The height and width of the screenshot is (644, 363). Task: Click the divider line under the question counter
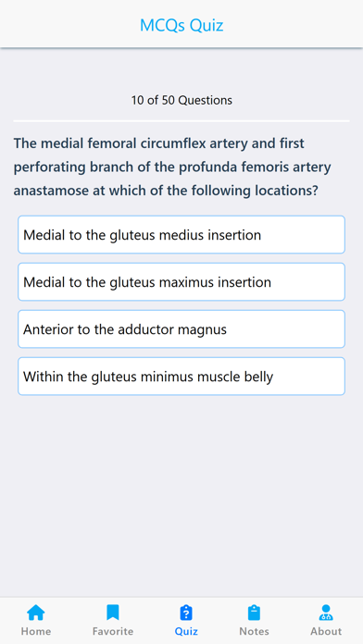[x=181, y=120]
